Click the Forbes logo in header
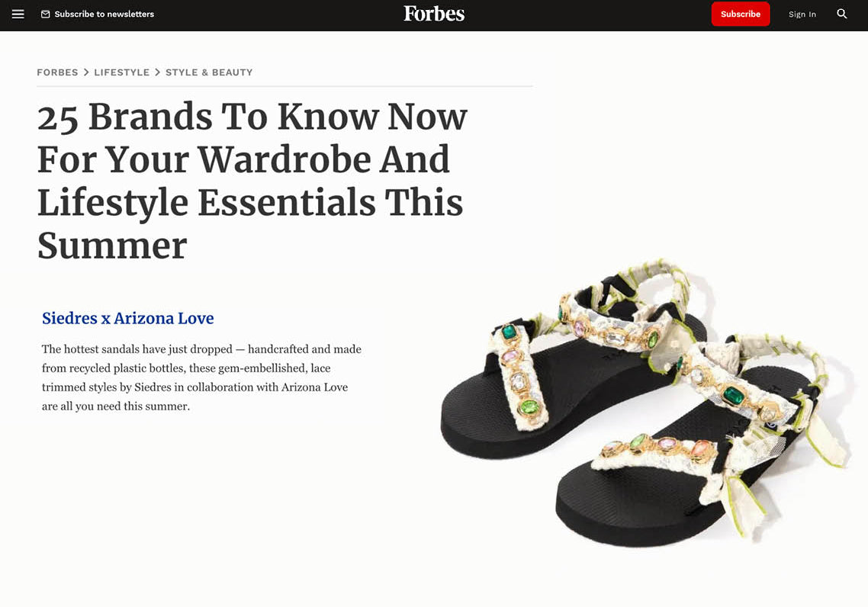Viewport: 868px width, 607px height. pyautogui.click(x=434, y=14)
